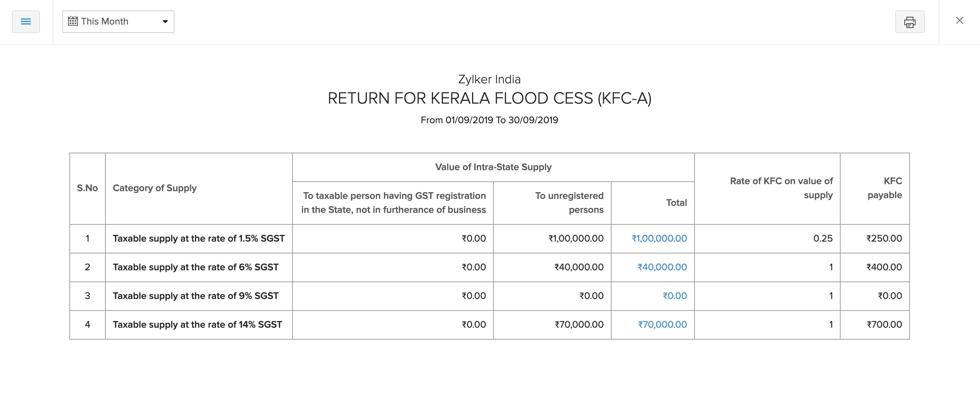Open the ₹0.00 total for 9% SGST
Screen dimensions: 980x397
(675, 295)
